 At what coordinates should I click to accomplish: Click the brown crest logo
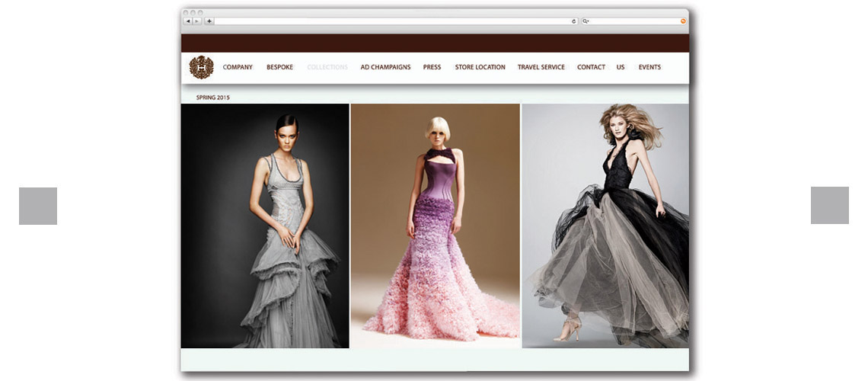point(201,67)
